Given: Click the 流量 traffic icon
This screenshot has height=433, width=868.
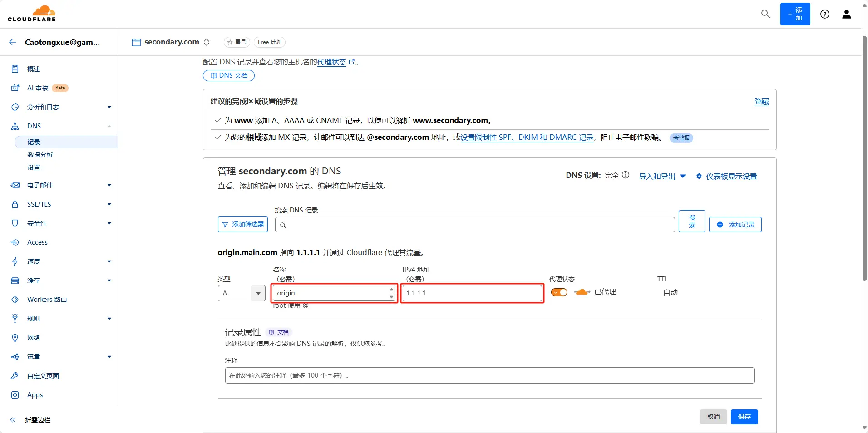Looking at the screenshot, I should tap(15, 357).
